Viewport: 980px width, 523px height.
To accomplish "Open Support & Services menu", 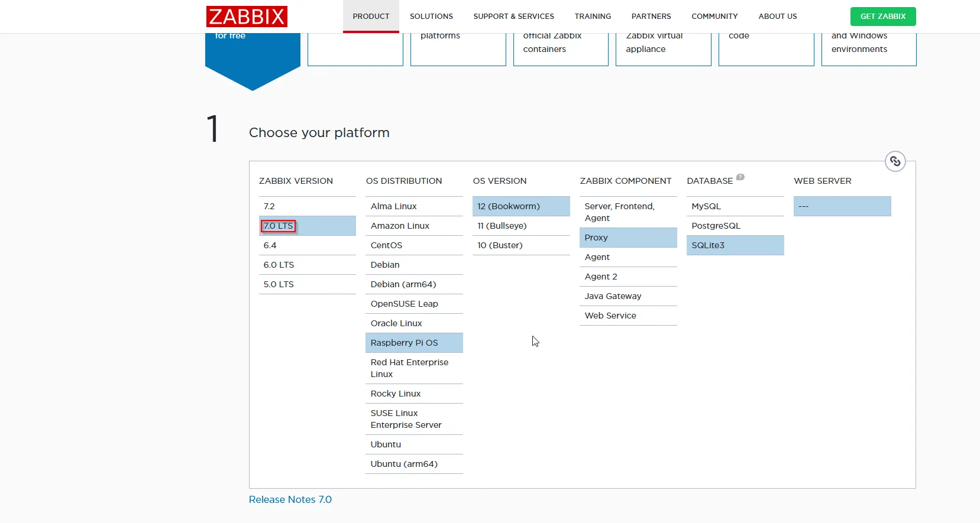I will point(513,17).
